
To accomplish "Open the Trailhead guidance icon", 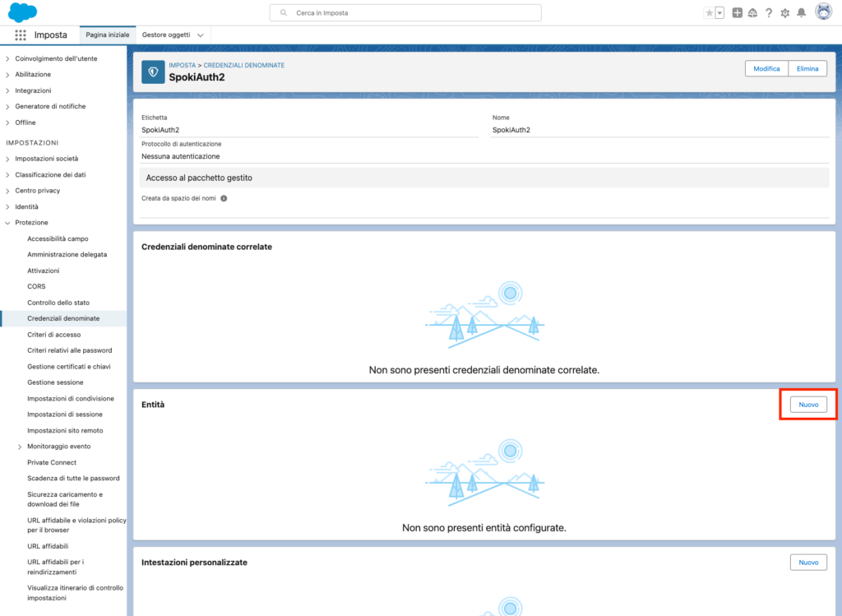I will (x=752, y=13).
